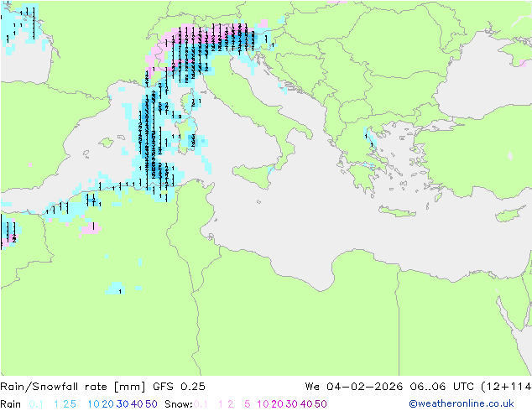Click the Snow legend value 0.1

click(201, 404)
